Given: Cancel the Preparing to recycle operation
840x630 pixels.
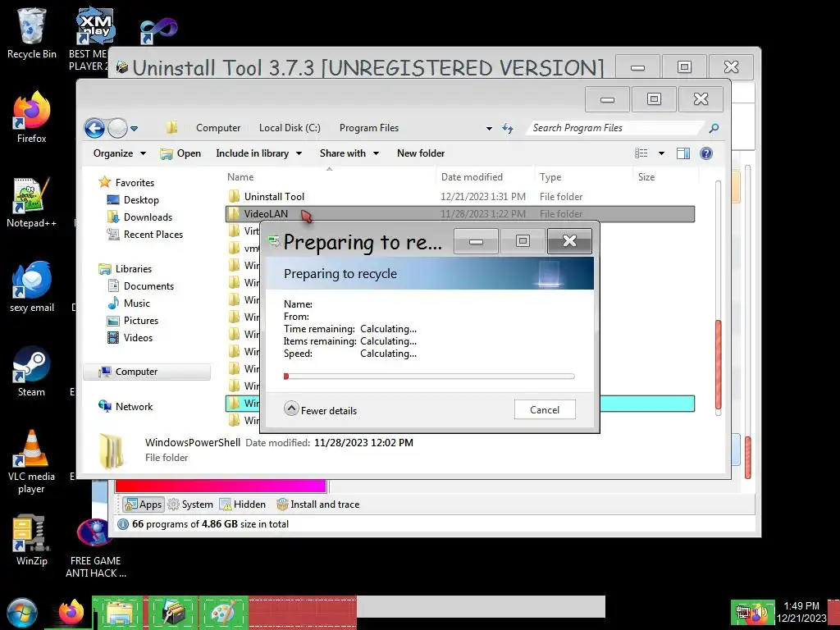Looking at the screenshot, I should [x=545, y=410].
